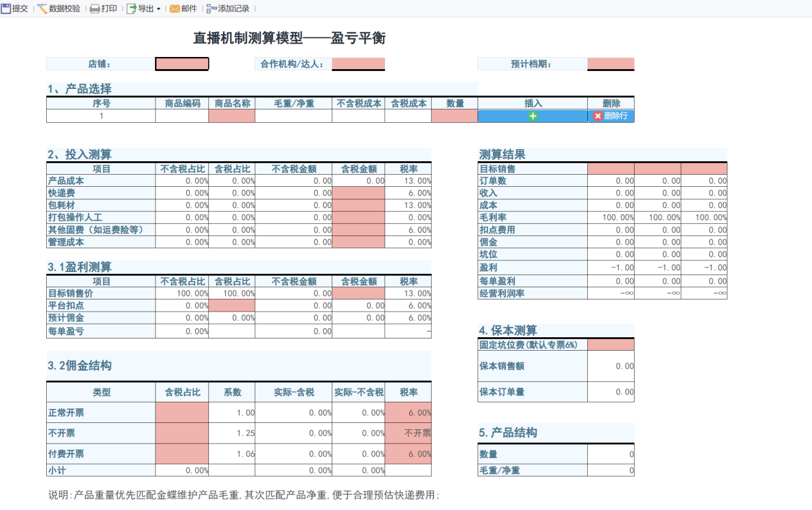Click the 邮件 envelope icon
The image size is (812, 510).
pos(174,9)
